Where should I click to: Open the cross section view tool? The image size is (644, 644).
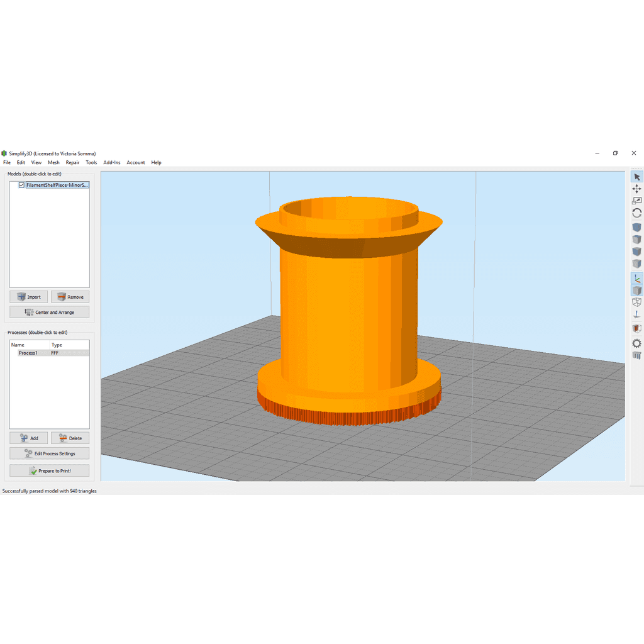click(x=636, y=328)
